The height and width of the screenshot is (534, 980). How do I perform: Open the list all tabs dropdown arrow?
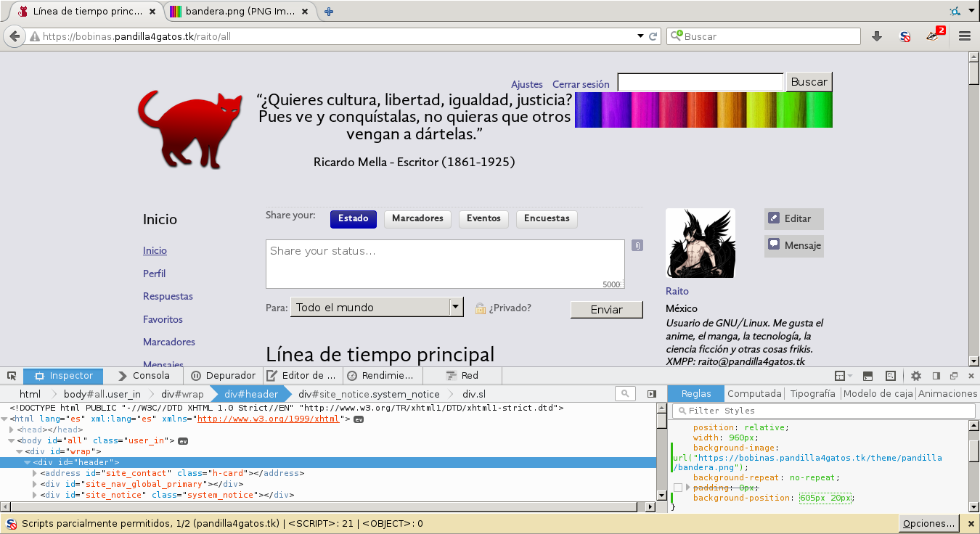pos(972,11)
